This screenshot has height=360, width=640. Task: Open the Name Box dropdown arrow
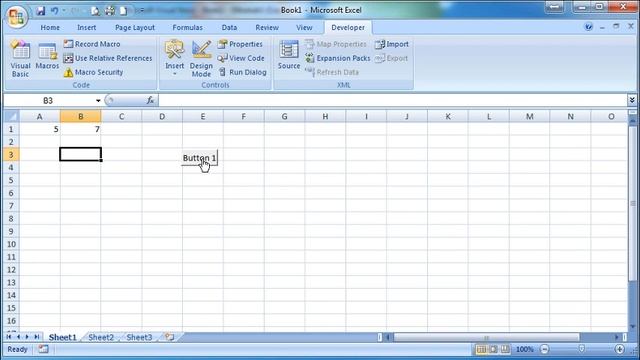(98, 100)
